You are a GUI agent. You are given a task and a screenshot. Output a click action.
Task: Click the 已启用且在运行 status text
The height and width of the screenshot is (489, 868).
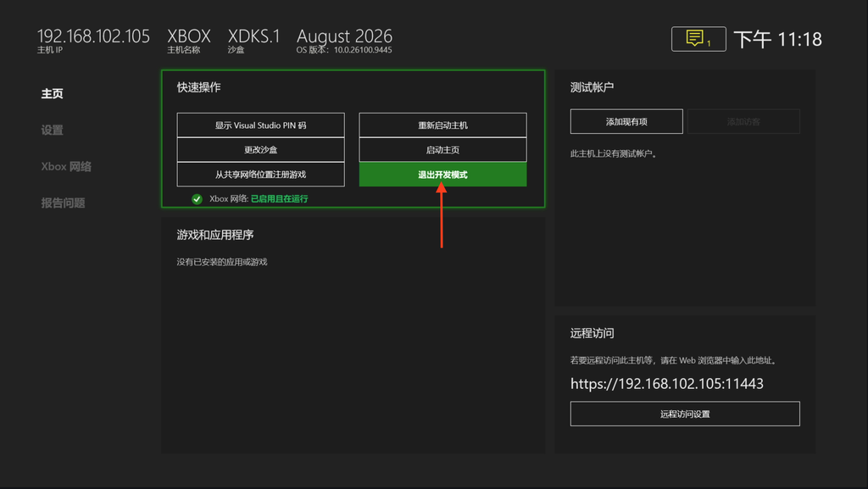tap(280, 199)
